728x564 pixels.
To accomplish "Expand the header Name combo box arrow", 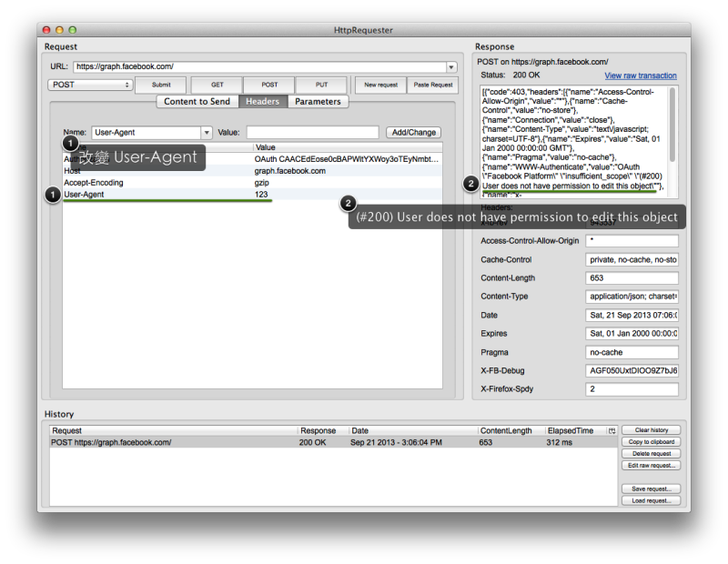I will (x=207, y=133).
